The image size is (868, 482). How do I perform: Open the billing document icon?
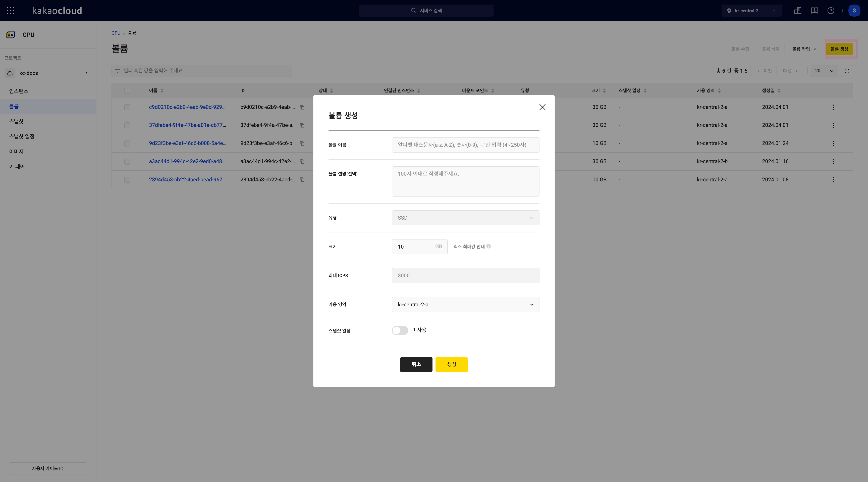coord(814,10)
